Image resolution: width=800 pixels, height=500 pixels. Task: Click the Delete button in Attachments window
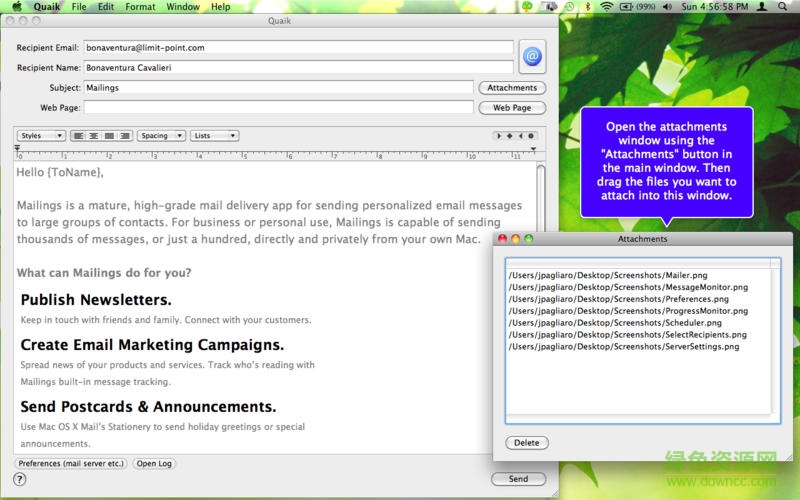pos(526,443)
